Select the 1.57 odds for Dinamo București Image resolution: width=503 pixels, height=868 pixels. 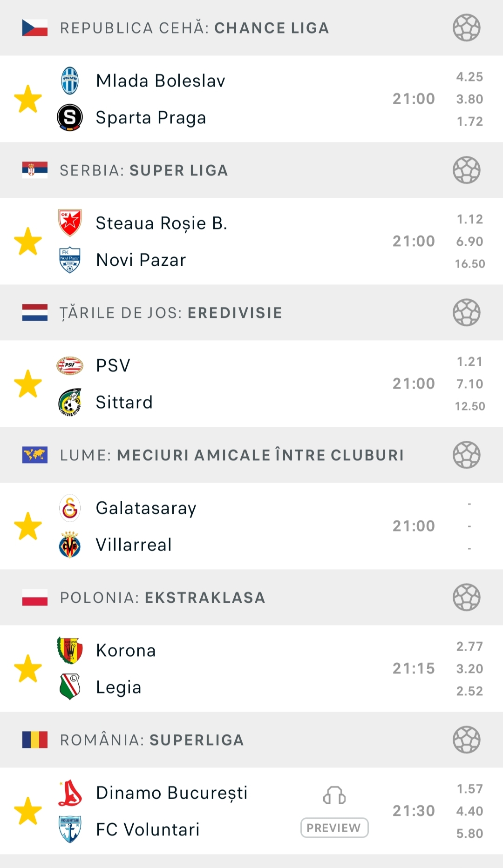pyautogui.click(x=469, y=789)
